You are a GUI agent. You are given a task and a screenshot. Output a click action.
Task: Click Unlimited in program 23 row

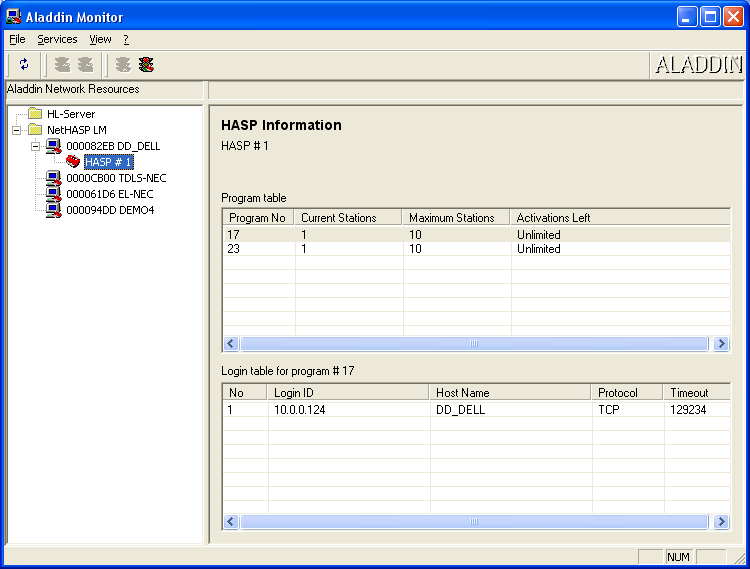[539, 249]
